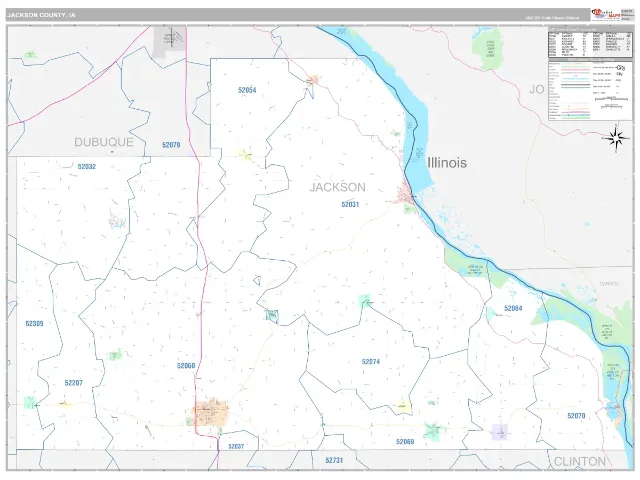Click the orange city area in ZIP 52060
This screenshot has height=480, width=640.
click(211, 413)
